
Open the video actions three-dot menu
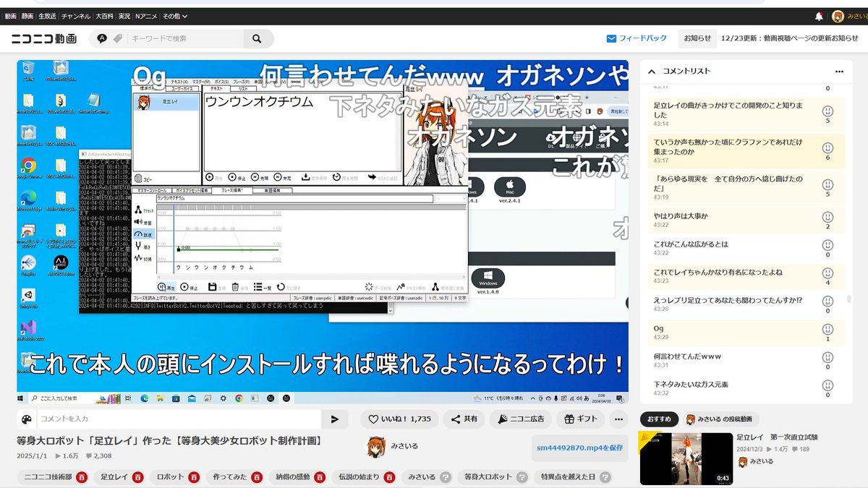coord(618,419)
